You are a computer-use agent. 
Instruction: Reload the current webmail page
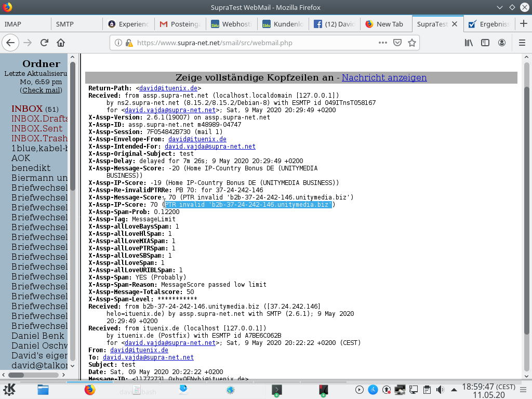click(44, 43)
